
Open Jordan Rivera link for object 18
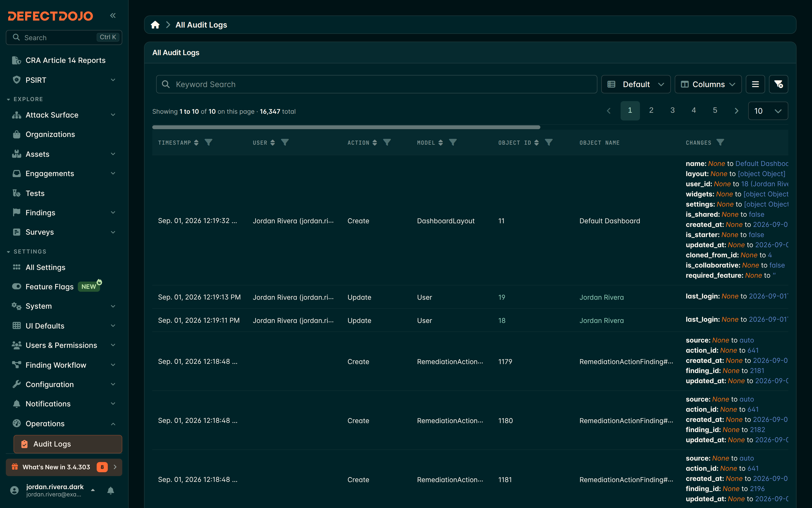point(601,321)
